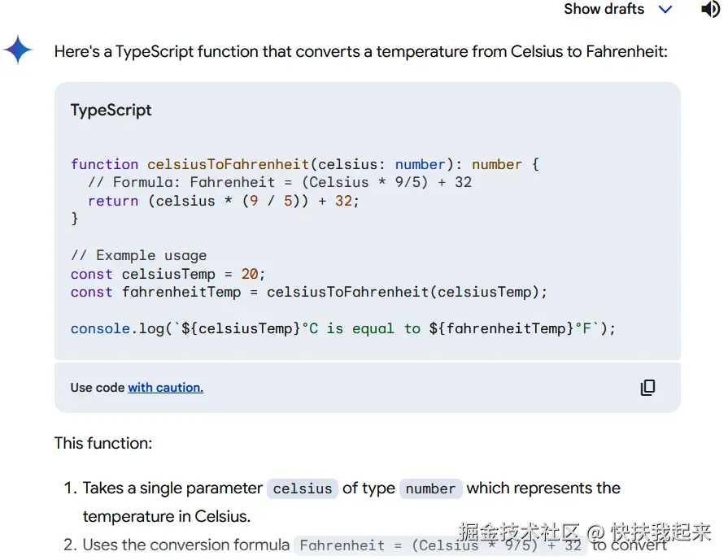Click the Show drafts label
728x560 pixels.
pos(604,9)
